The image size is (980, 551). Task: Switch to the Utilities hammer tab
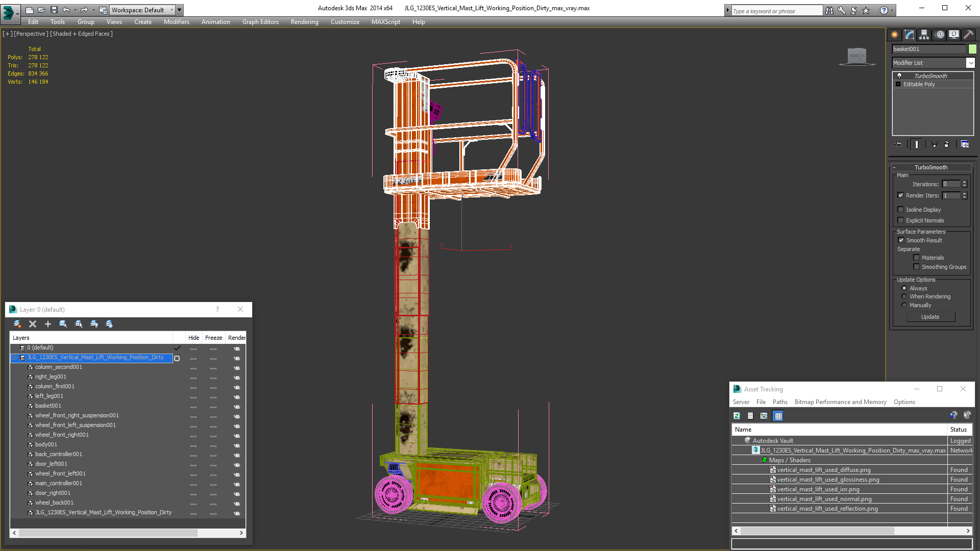[968, 35]
